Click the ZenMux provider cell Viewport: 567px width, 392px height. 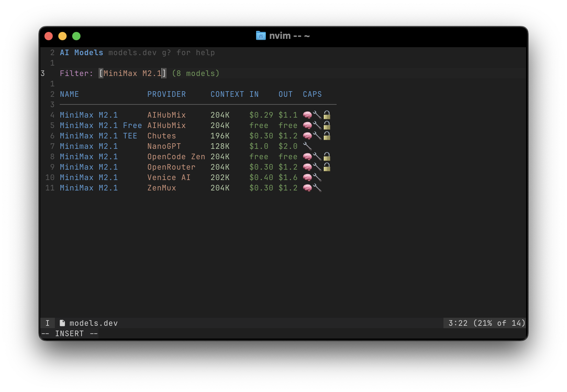pos(162,188)
